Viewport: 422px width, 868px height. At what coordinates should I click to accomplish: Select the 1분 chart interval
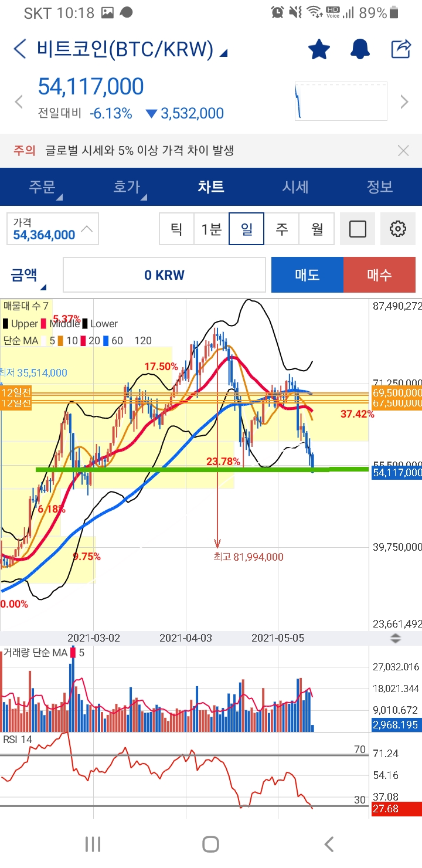[x=212, y=229]
